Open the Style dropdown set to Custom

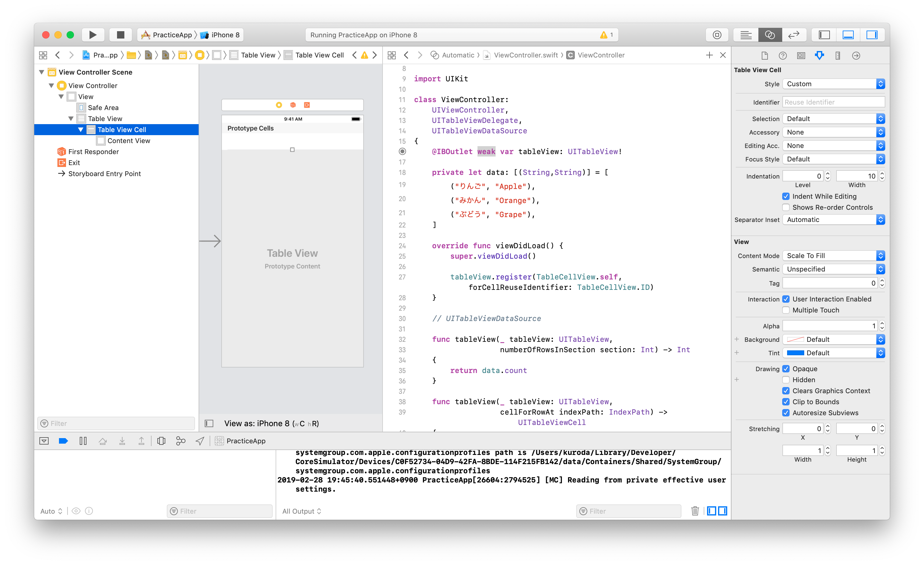click(833, 84)
